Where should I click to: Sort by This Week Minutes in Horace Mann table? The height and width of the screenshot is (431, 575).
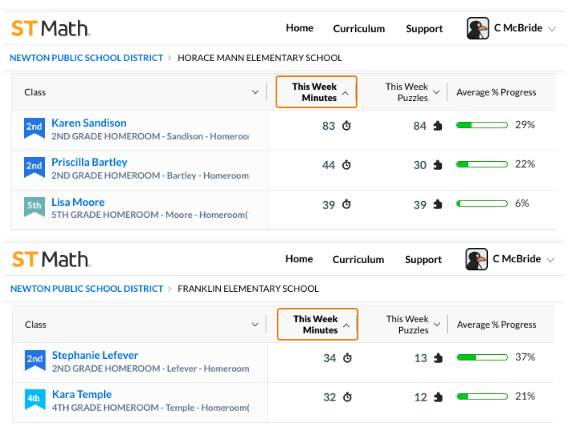316,92
